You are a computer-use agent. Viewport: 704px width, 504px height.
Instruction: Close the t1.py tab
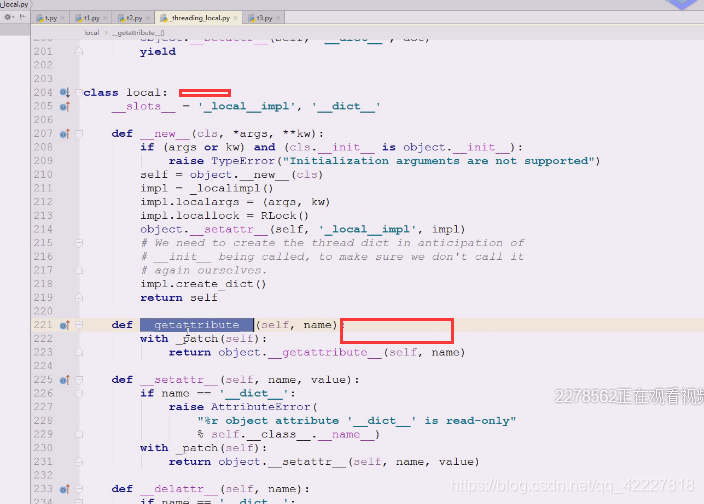click(x=105, y=18)
